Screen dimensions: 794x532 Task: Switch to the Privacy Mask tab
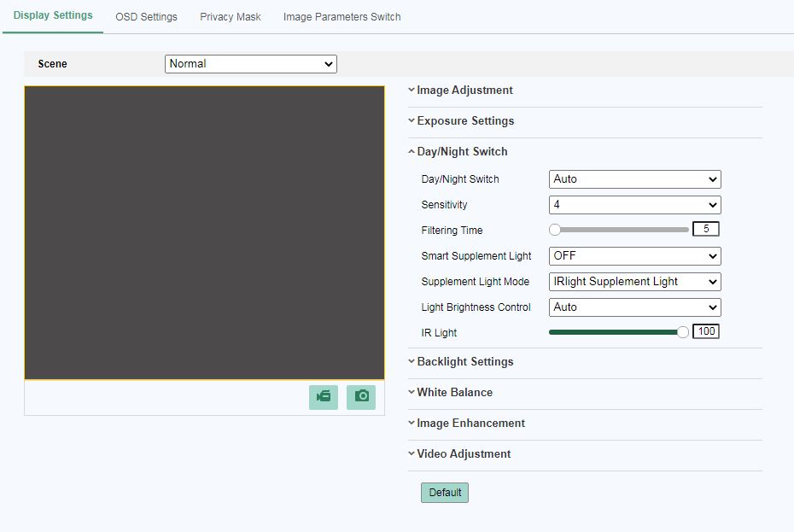[231, 17]
